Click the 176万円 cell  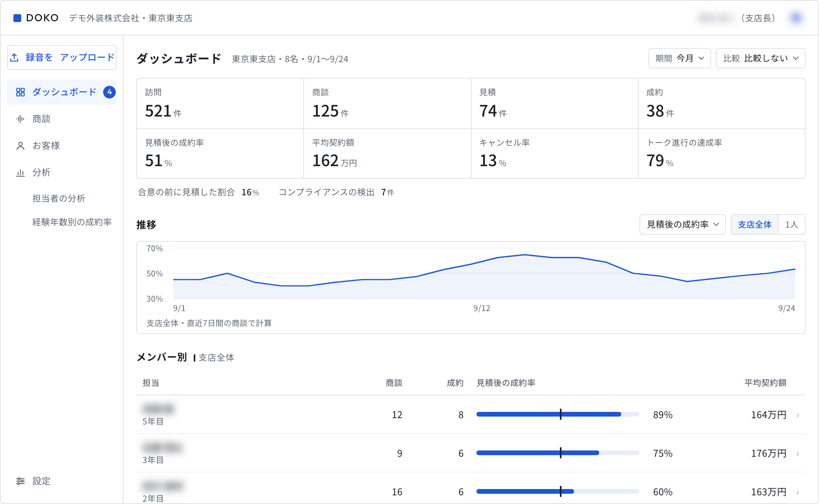(769, 454)
